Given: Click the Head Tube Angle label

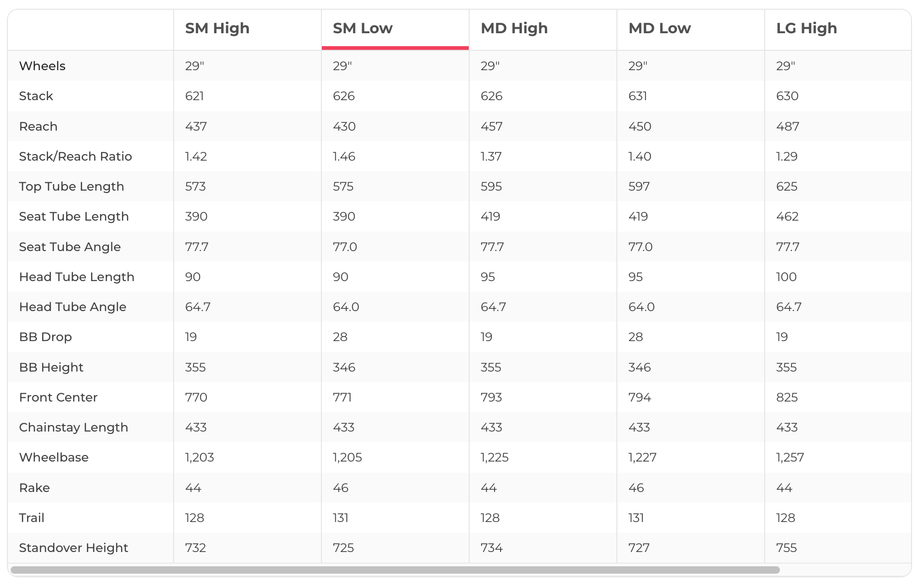Looking at the screenshot, I should pyautogui.click(x=72, y=307).
